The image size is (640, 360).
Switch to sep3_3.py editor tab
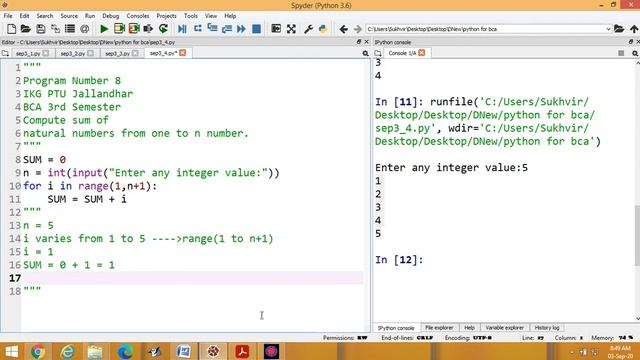[118, 53]
